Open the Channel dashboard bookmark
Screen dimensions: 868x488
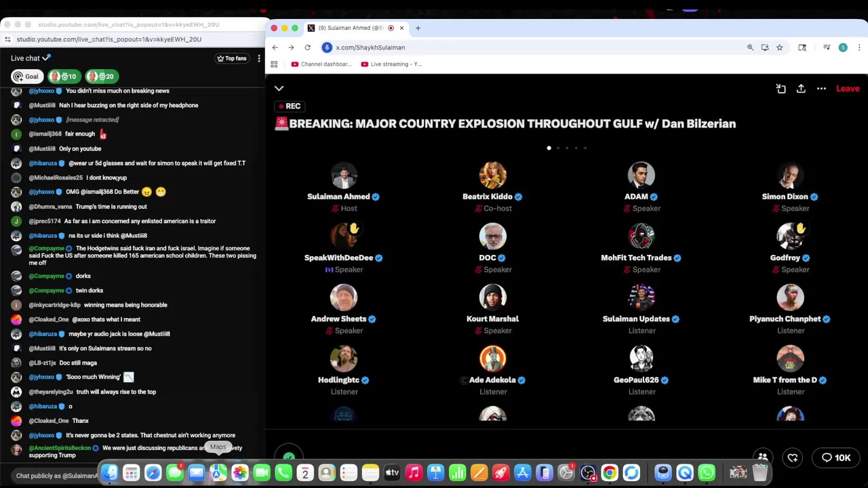[321, 64]
